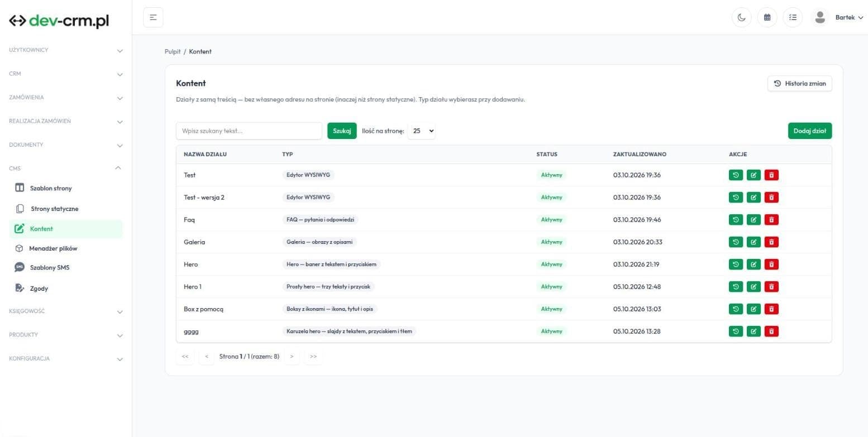This screenshot has width=868, height=437.
Task: Expand the Realizacja zamówień sidebar section
Action: coord(66,121)
